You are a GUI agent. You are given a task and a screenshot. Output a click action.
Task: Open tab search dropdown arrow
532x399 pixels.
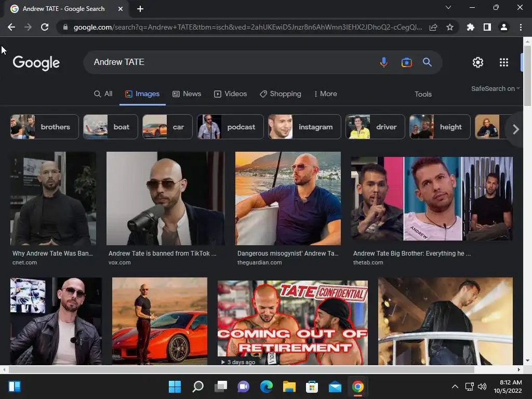pos(448,7)
